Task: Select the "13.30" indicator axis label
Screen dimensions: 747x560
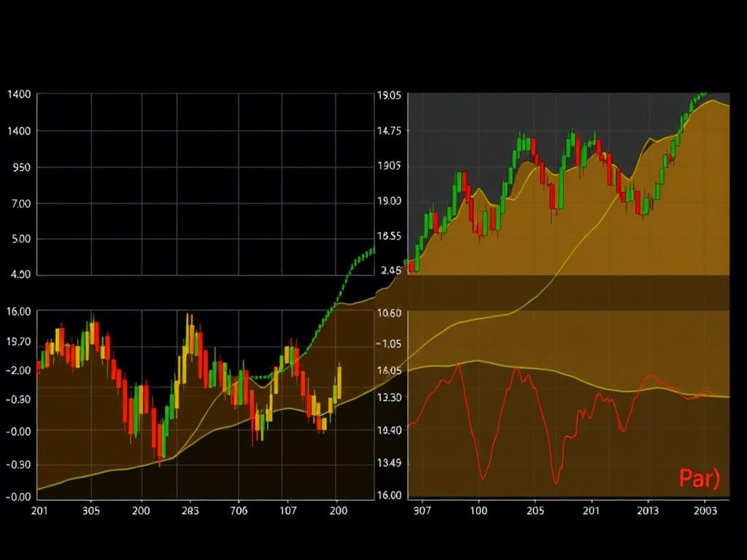Action: pos(390,397)
